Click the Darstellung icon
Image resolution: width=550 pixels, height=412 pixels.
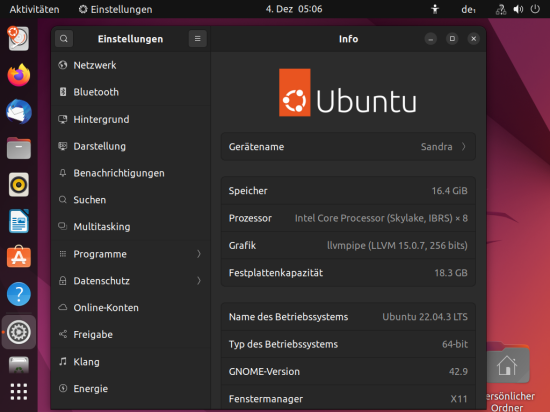coord(63,146)
